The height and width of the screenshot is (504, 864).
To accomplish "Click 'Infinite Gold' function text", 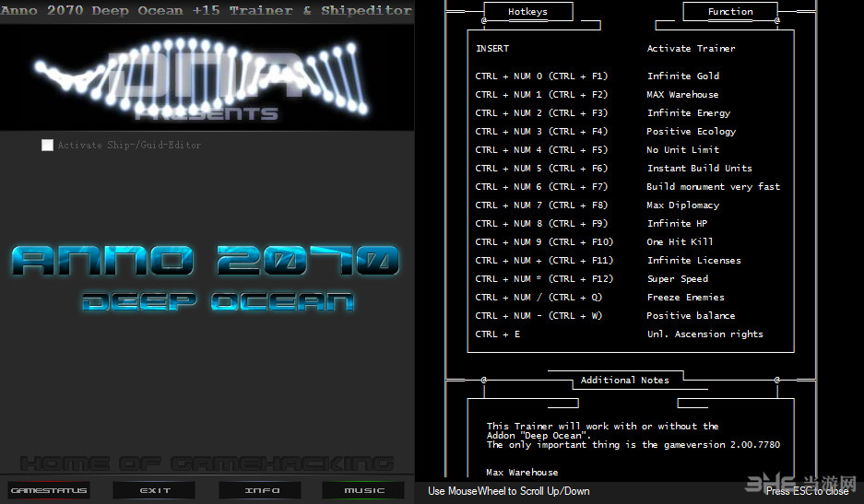I will point(682,76).
